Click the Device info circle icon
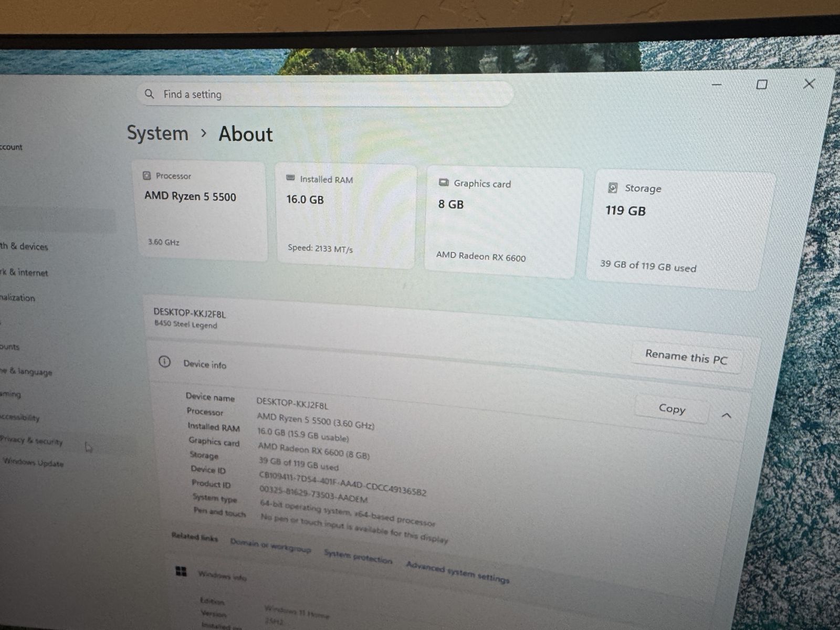Viewport: 840px width, 630px height. pyautogui.click(x=164, y=362)
